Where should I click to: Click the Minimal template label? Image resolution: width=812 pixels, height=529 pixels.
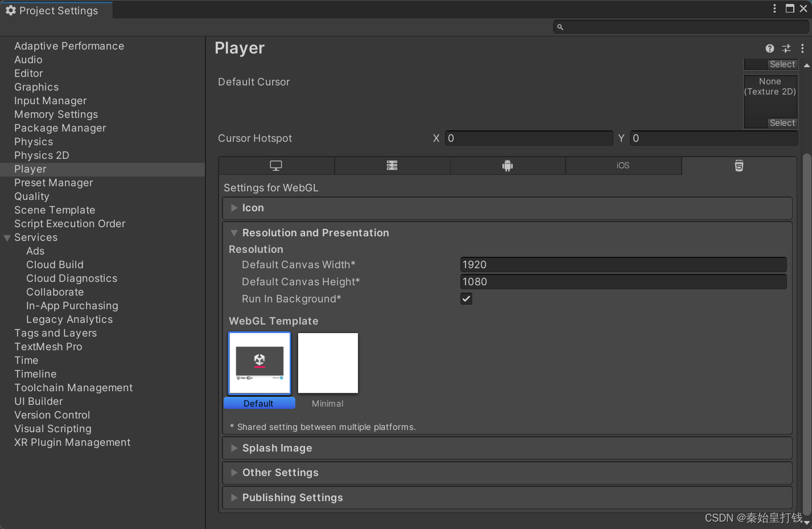click(328, 403)
